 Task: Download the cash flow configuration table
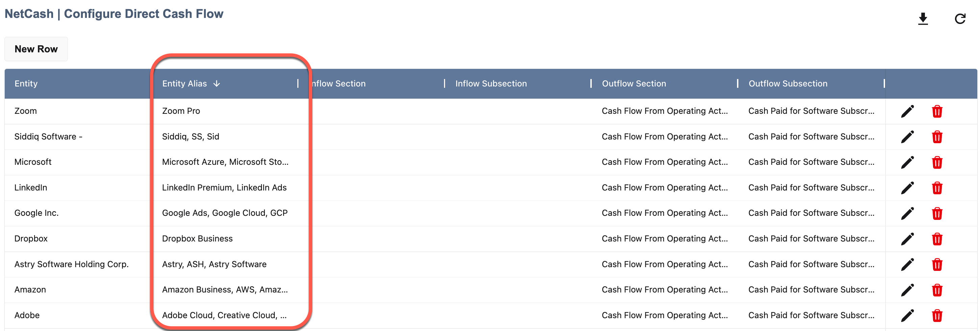click(x=923, y=19)
